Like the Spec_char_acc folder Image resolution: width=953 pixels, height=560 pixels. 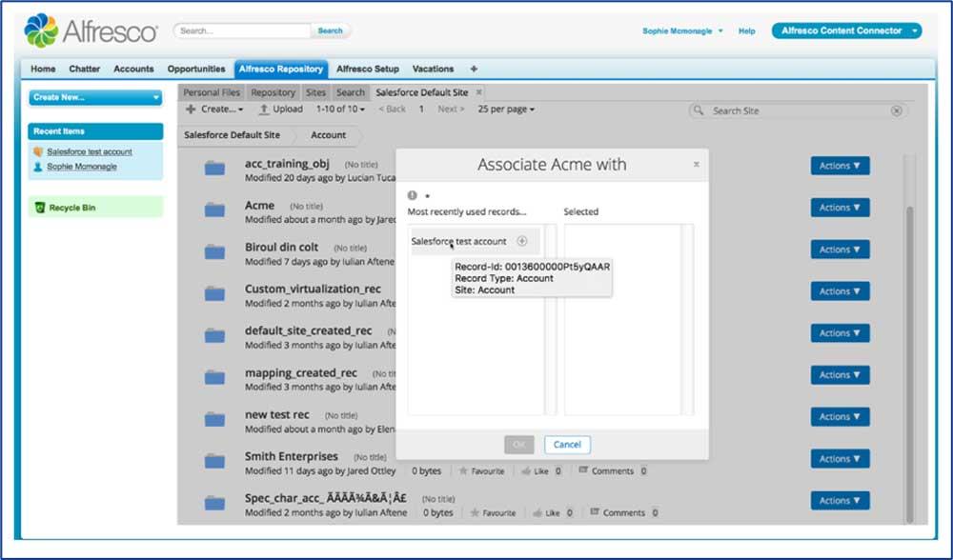(547, 512)
